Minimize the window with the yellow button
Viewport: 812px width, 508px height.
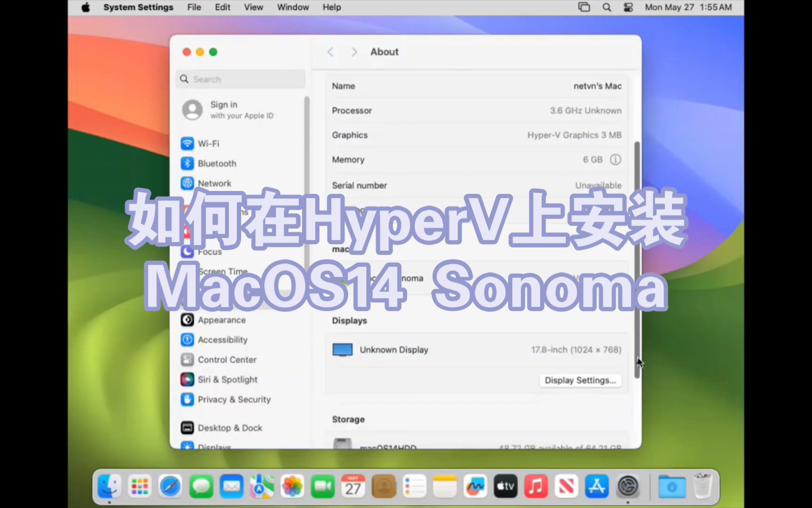click(200, 52)
